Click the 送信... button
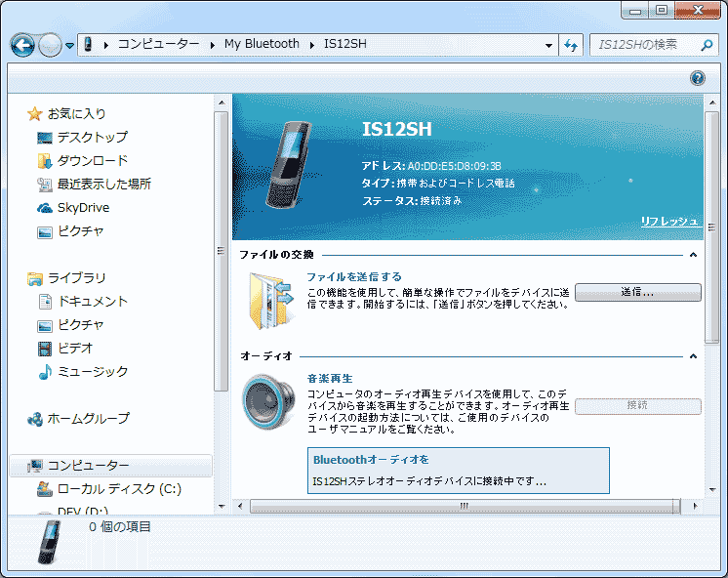This screenshot has height=578, width=728. 638,292
